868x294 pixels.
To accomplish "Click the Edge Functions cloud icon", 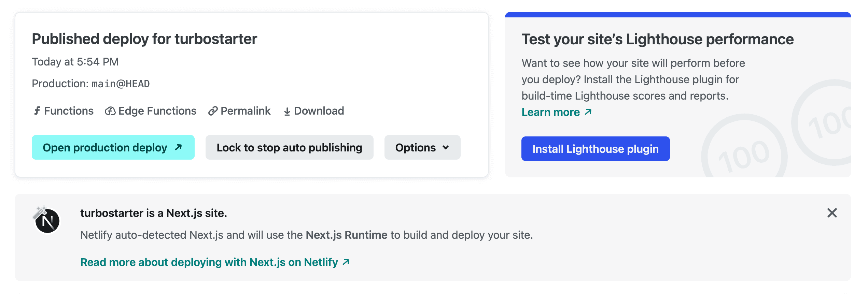I will tap(110, 111).
